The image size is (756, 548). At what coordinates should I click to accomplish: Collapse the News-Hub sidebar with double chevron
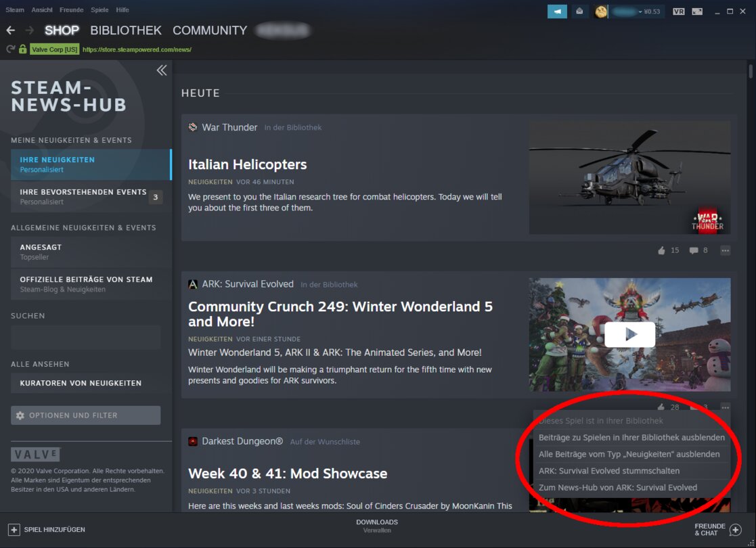pos(161,70)
